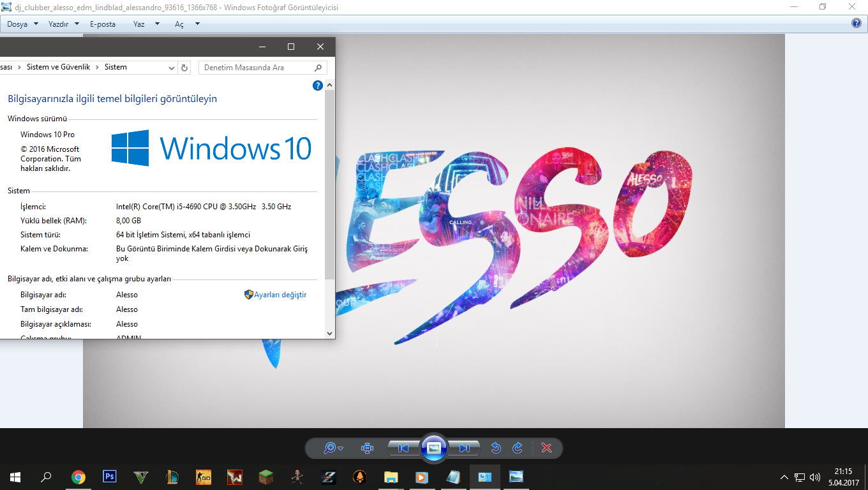
Task: Click the Ayarları değiştir link
Action: tap(280, 295)
